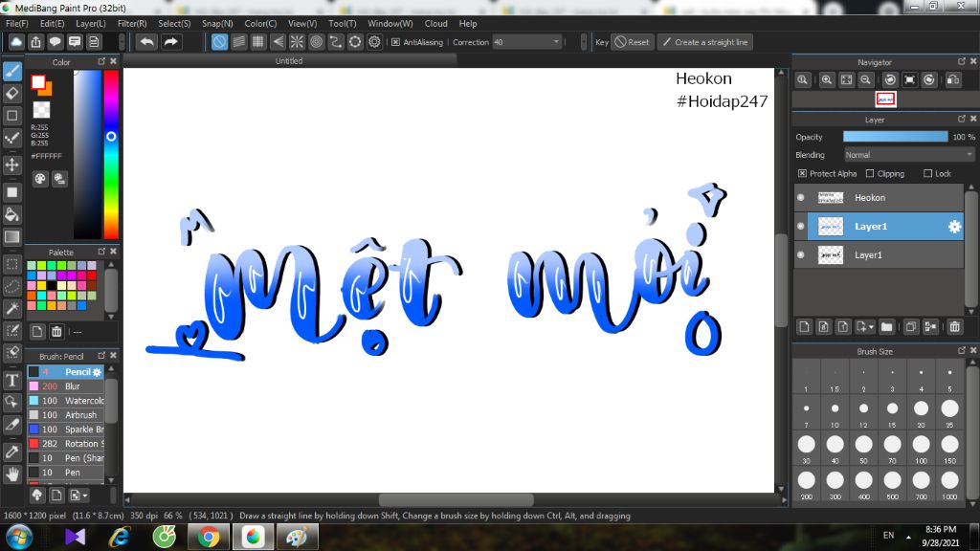Enable the parallel lines snap guide
Screen dimensions: 980x551
pyautogui.click(x=238, y=42)
